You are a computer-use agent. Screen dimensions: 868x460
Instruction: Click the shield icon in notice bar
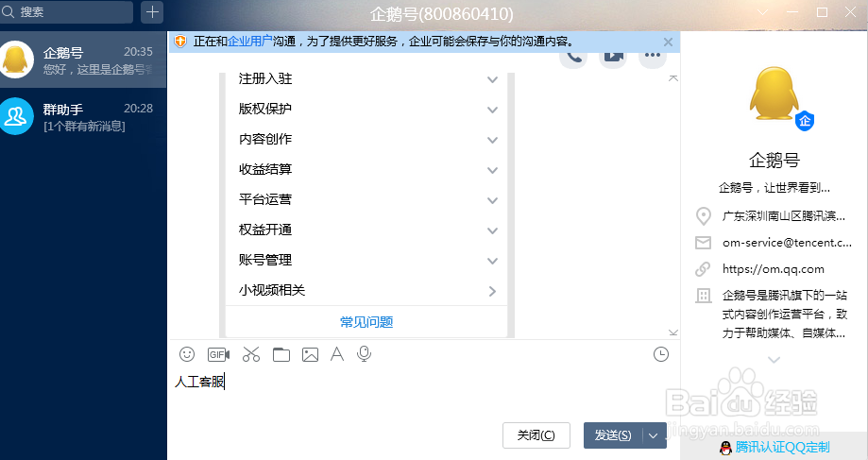(x=180, y=42)
